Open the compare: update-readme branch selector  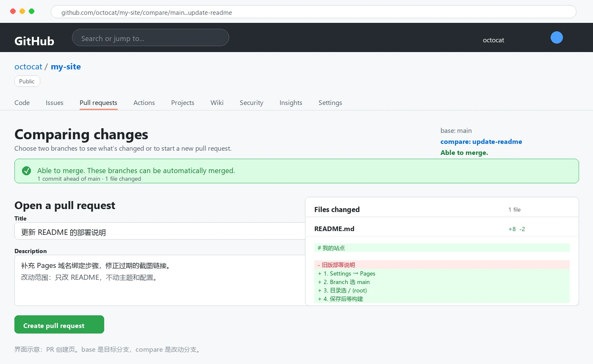point(481,141)
